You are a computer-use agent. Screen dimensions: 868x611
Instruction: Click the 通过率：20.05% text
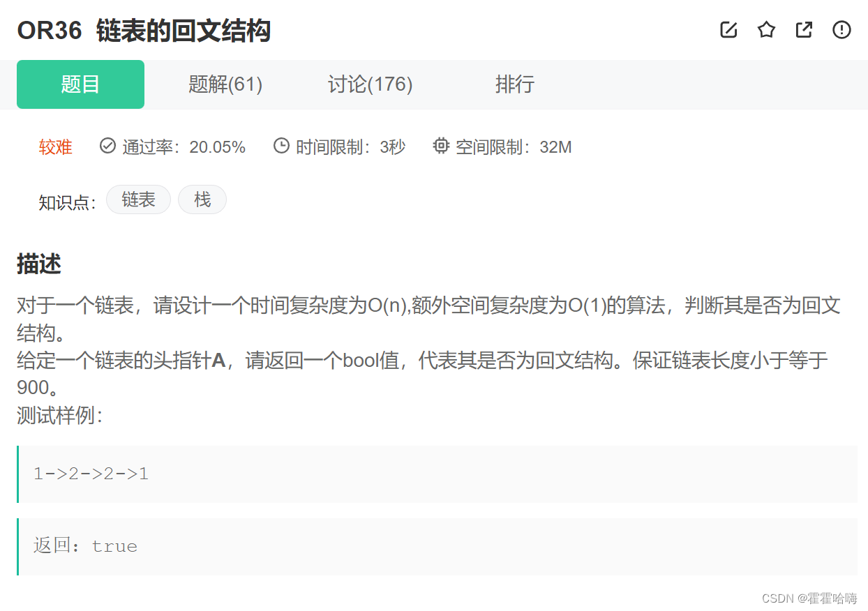pos(184,147)
